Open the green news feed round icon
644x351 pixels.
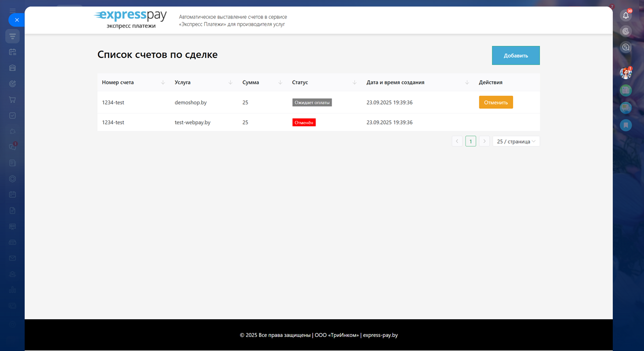tap(626, 90)
